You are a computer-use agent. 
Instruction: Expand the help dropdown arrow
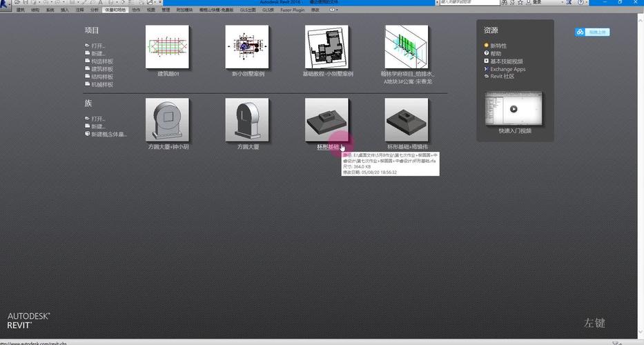(587, 2)
